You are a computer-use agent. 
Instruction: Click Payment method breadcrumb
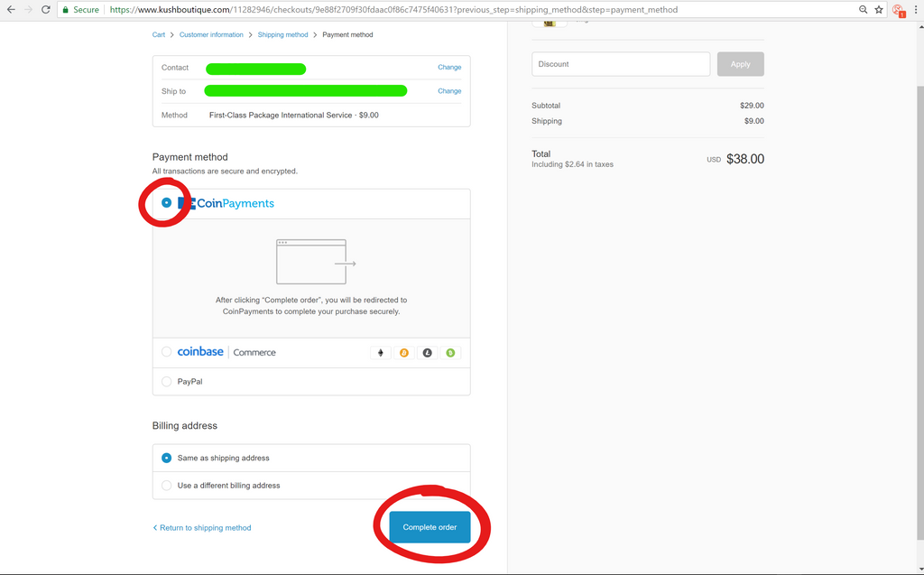coord(347,35)
